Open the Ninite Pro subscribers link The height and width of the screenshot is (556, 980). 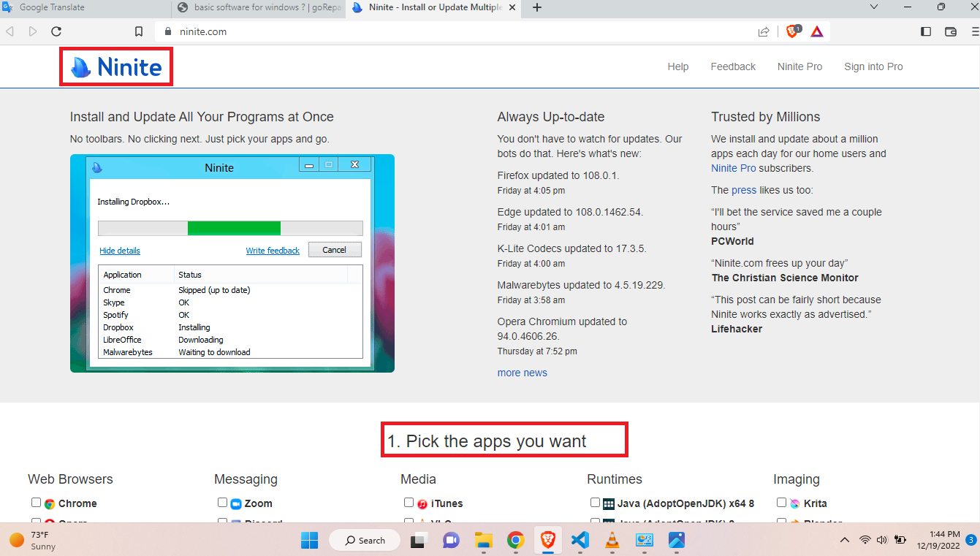click(734, 168)
